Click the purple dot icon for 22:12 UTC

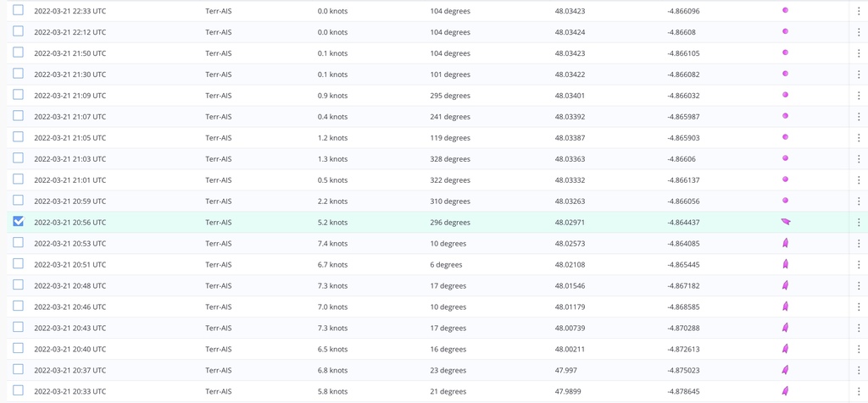(x=785, y=31)
